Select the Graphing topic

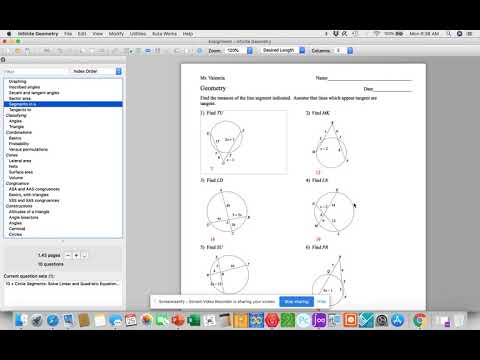[17, 81]
